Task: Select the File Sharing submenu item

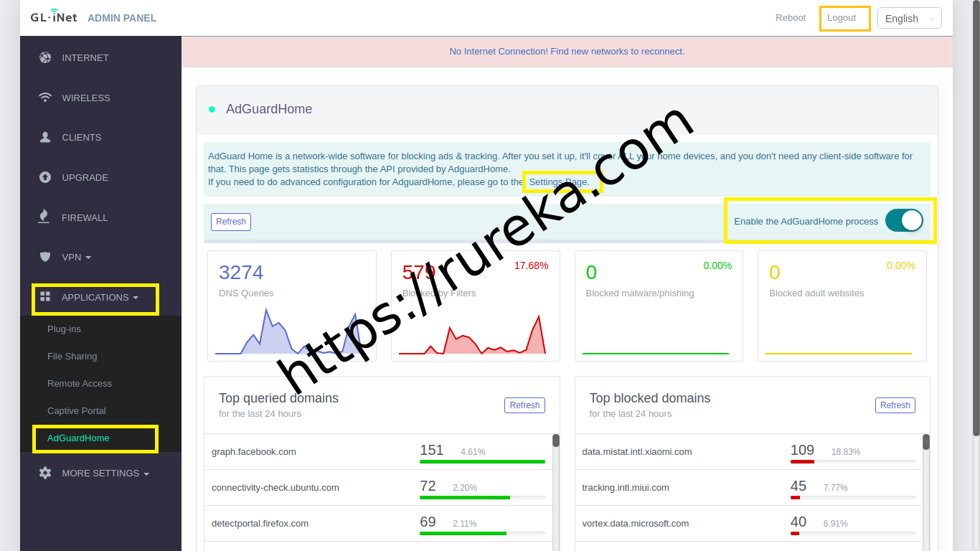Action: coord(72,357)
